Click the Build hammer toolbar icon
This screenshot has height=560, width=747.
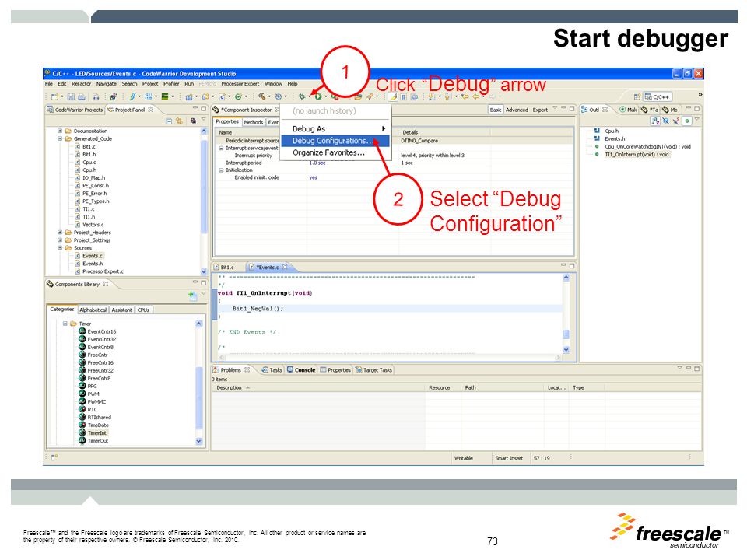click(261, 96)
